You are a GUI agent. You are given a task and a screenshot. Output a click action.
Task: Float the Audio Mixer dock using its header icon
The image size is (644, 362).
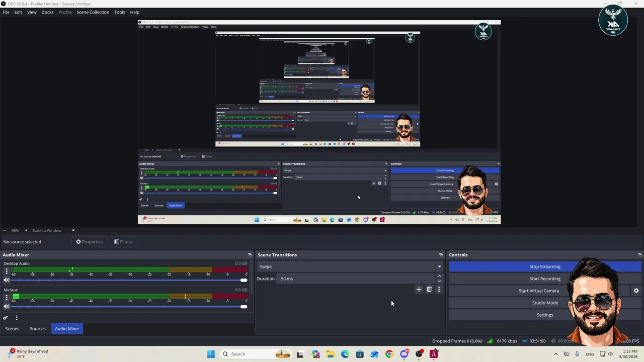click(250, 255)
